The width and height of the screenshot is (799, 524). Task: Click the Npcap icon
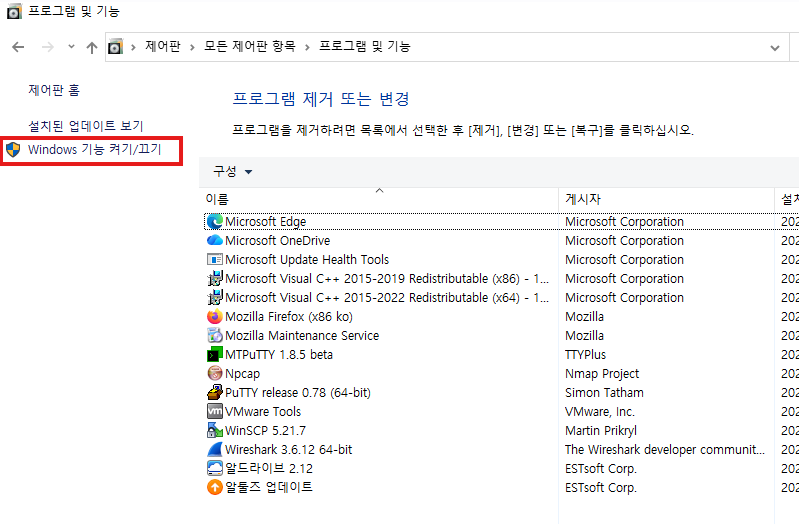[x=215, y=373]
